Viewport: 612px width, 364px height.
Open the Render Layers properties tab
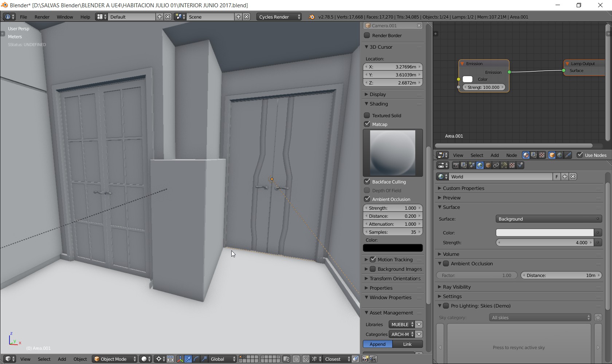464,165
